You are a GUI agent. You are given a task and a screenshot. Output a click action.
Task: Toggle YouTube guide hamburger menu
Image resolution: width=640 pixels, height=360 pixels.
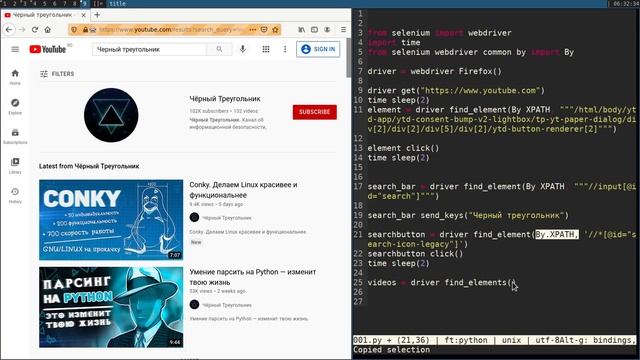tap(15, 49)
